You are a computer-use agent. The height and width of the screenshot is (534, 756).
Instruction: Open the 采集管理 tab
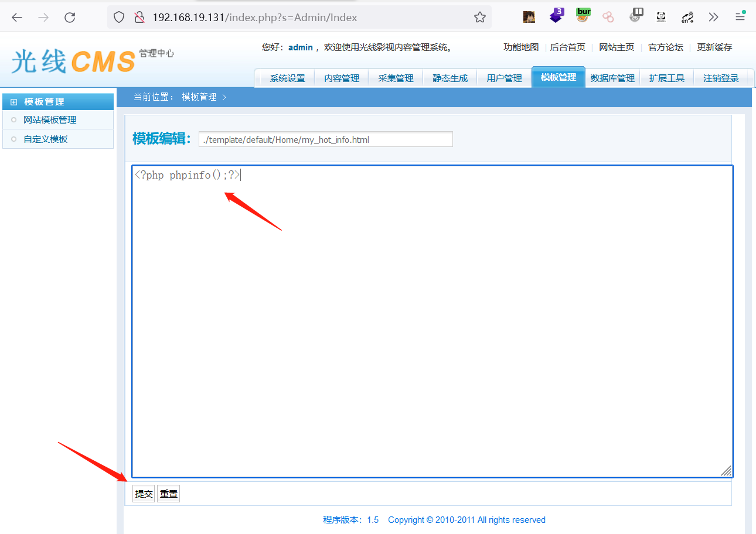coord(396,78)
